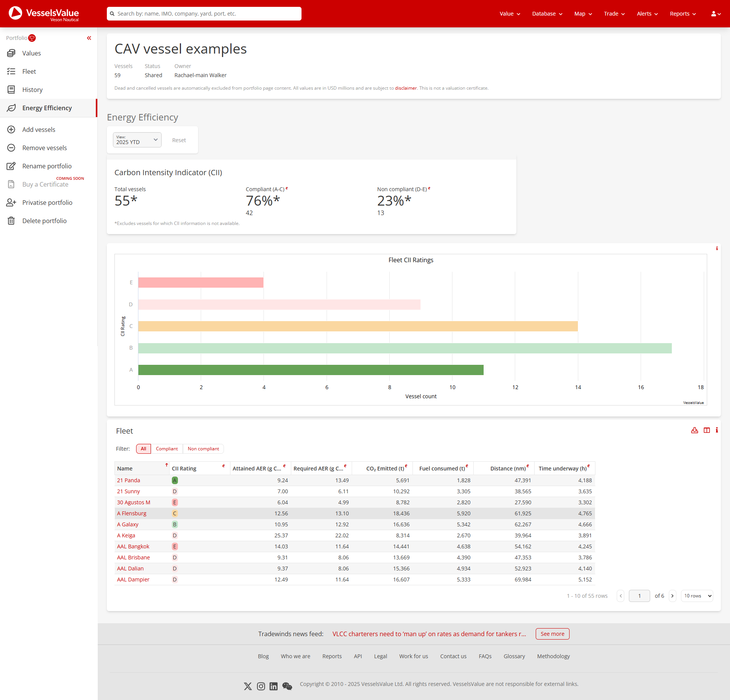The image size is (730, 700).
Task: Filter fleet by Non compliant vessels
Action: [203, 448]
